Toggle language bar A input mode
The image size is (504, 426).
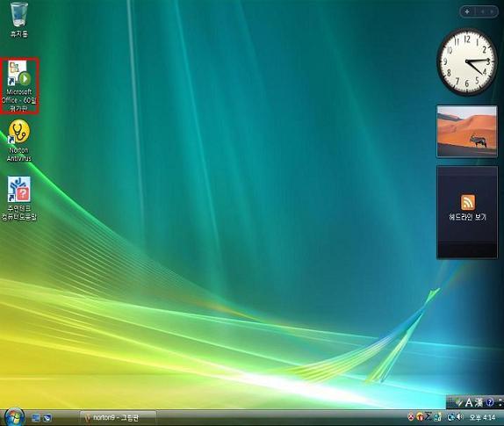point(469,402)
